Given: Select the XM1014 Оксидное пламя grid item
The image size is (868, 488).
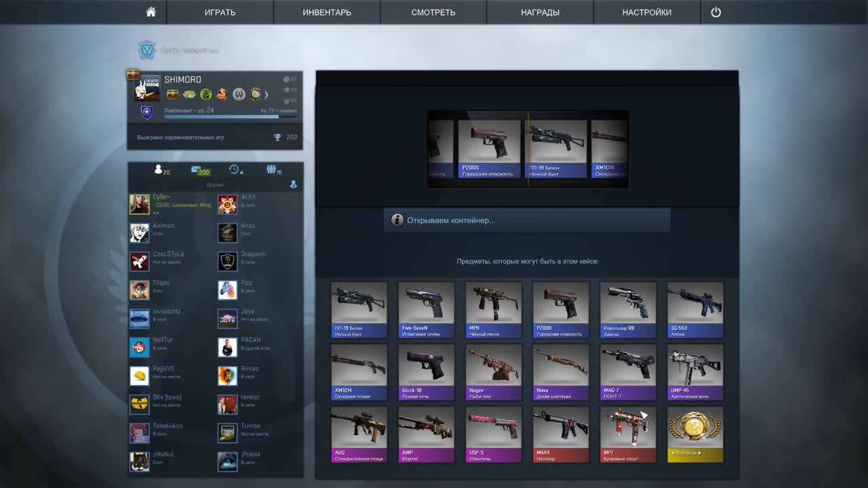Looking at the screenshot, I should pyautogui.click(x=359, y=372).
